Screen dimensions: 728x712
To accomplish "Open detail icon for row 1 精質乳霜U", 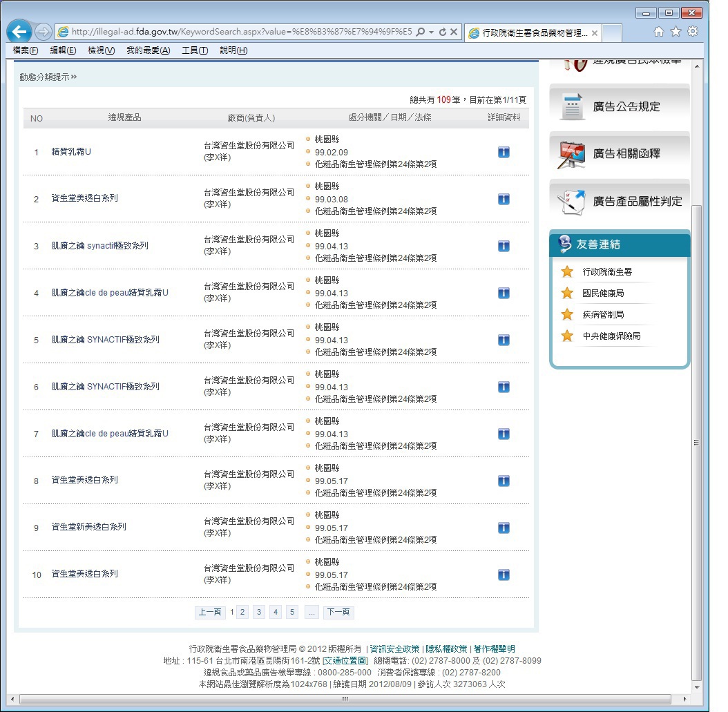I will click(504, 152).
